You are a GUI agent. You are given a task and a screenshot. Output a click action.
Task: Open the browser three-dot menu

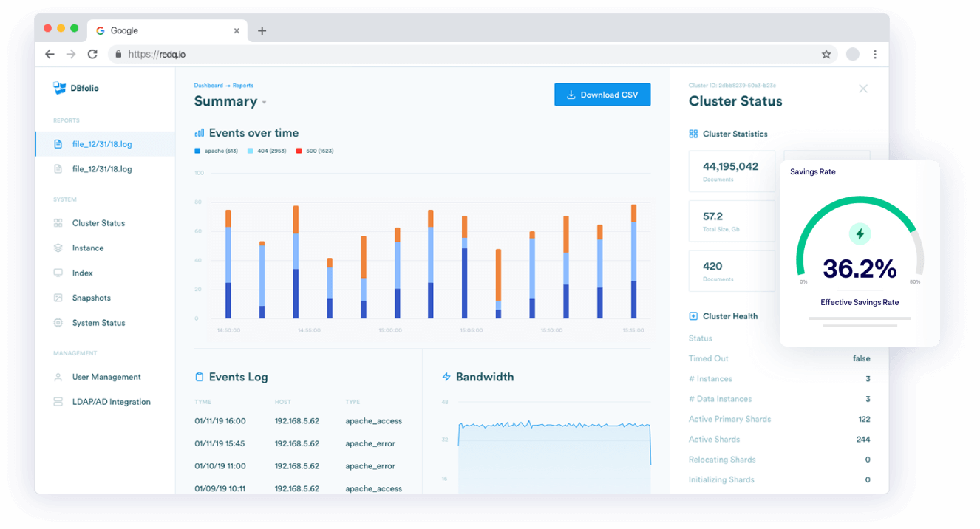pyautogui.click(x=875, y=54)
